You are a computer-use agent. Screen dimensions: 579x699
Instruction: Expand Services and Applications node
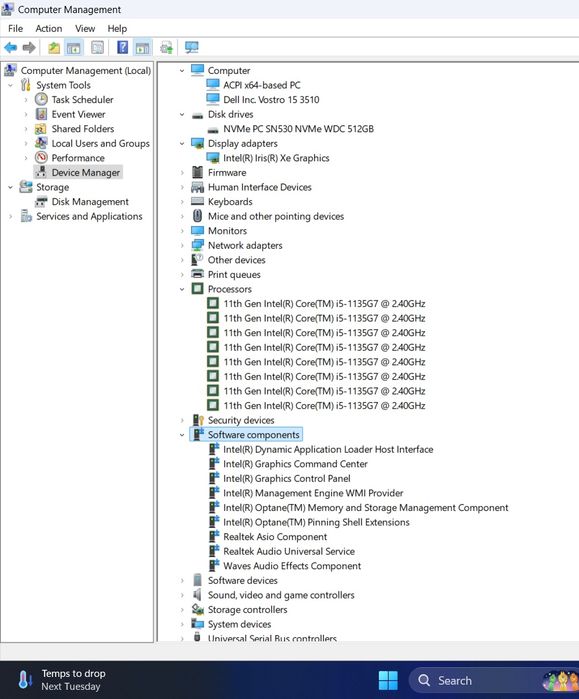[10, 216]
